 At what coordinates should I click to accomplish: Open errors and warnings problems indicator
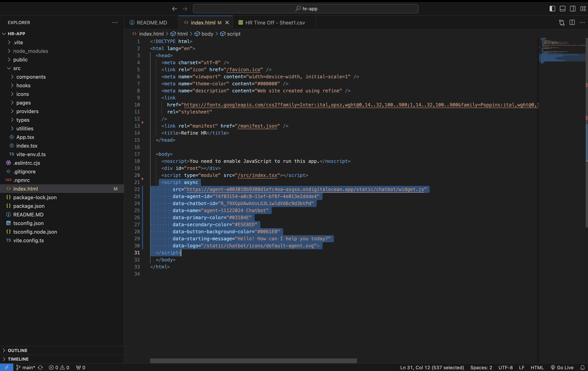coord(59,367)
